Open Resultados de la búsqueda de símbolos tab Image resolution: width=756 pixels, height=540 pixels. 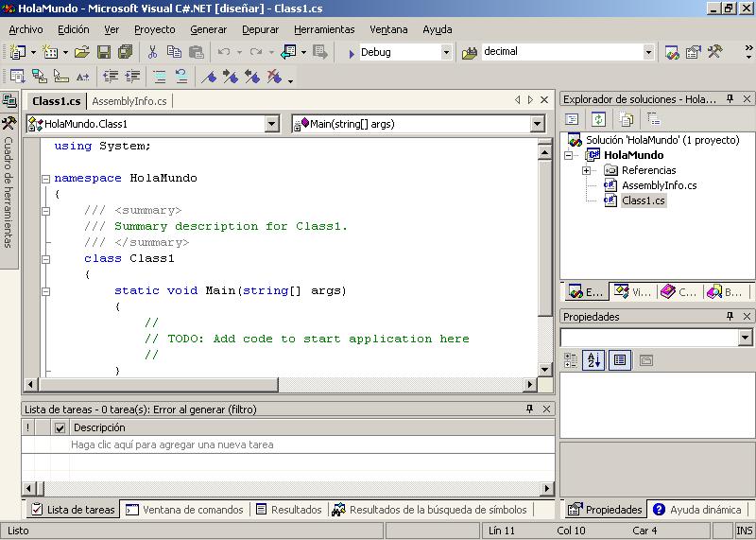[430, 510]
